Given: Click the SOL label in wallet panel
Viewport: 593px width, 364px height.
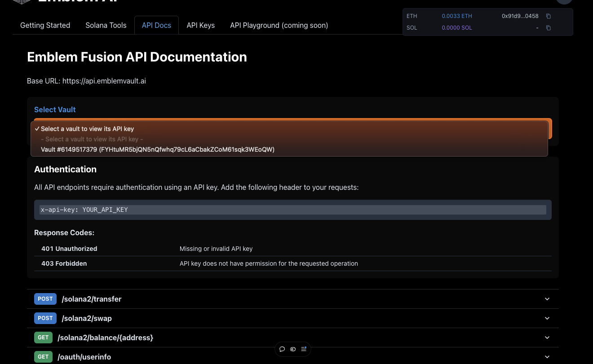Looking at the screenshot, I should click(412, 28).
